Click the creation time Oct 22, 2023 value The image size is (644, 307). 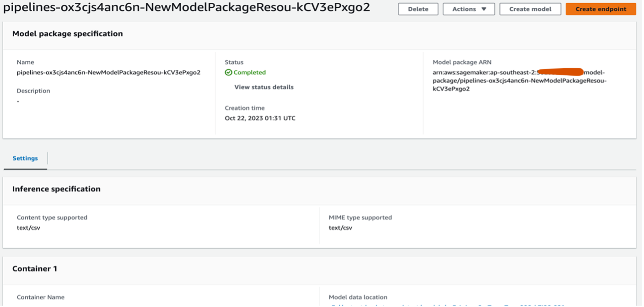(x=260, y=118)
